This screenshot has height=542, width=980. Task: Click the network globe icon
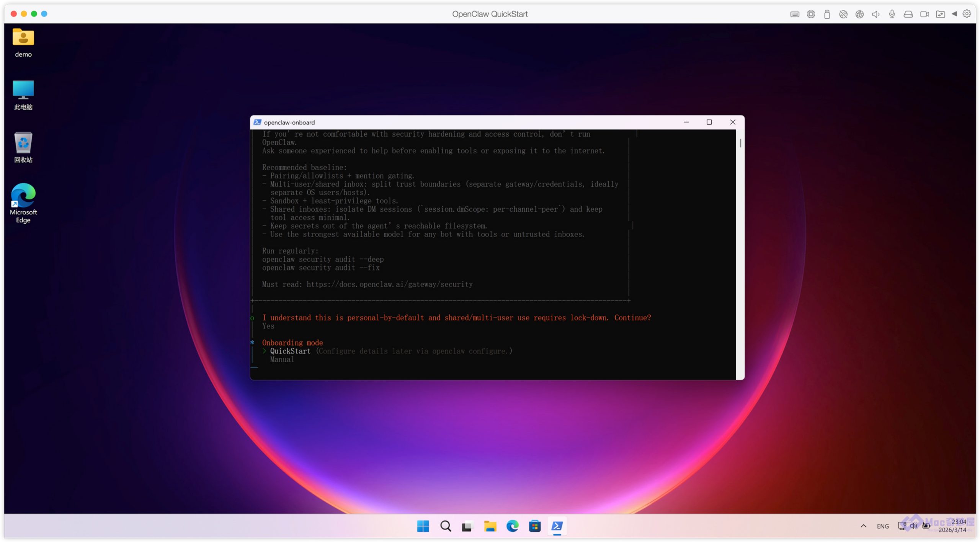(x=859, y=14)
